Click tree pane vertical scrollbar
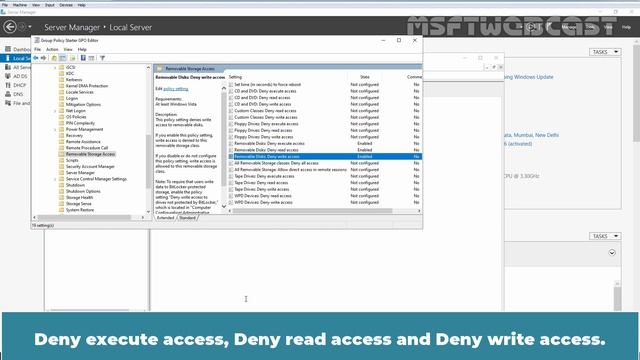 [148, 161]
